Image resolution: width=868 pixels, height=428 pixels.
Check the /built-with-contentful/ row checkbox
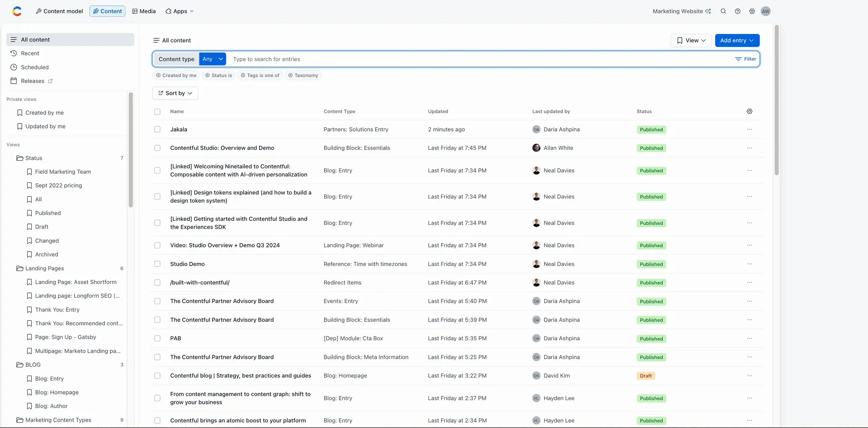coord(157,283)
